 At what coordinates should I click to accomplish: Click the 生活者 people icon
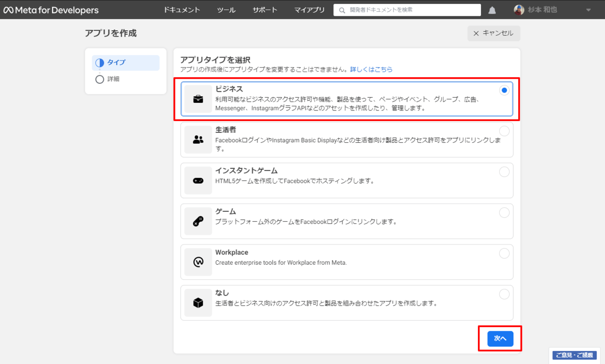pos(198,140)
